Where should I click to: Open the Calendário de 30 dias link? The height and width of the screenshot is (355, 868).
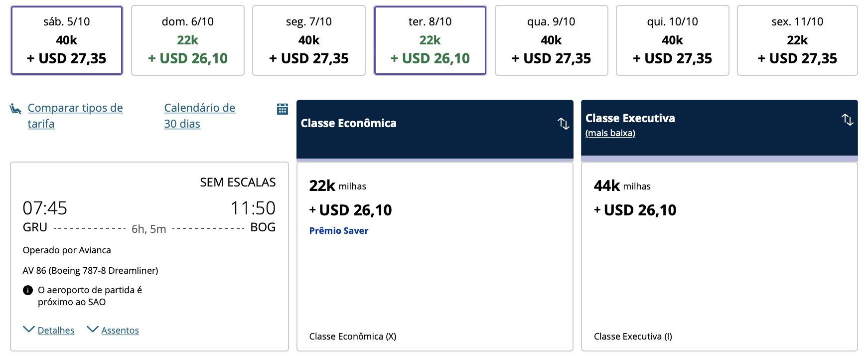(200, 116)
